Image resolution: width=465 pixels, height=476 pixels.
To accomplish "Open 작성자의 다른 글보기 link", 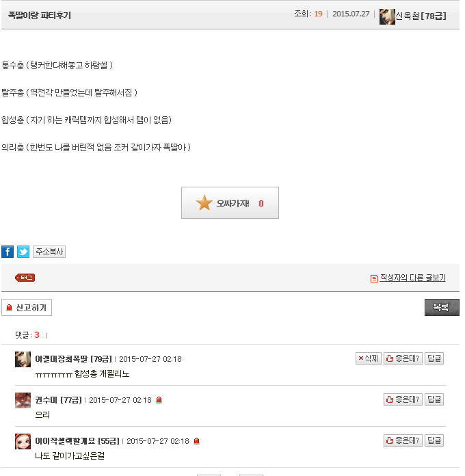I will (413, 278).
